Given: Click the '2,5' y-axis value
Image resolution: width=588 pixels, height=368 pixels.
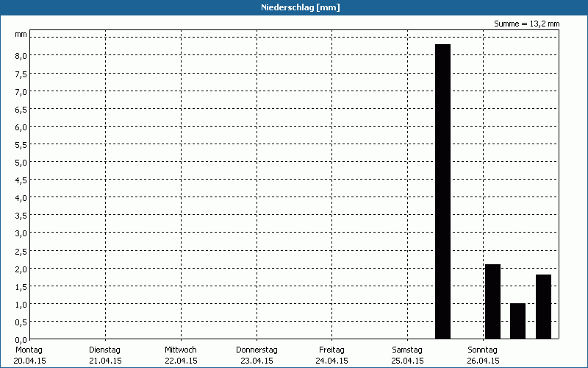Looking at the screenshot, I should click(21, 251).
